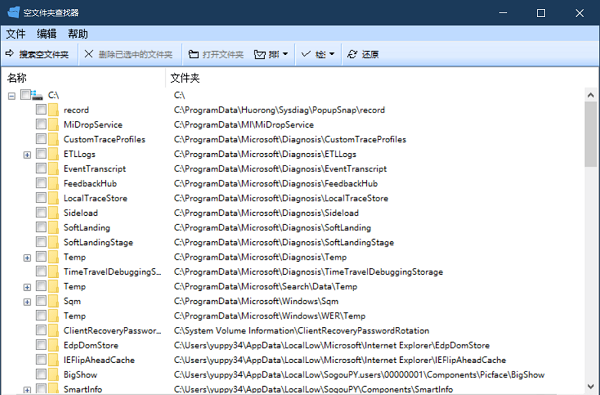The height and width of the screenshot is (395, 600).
Task: Click 删除已选中的文件夹 button label
Action: (x=135, y=54)
